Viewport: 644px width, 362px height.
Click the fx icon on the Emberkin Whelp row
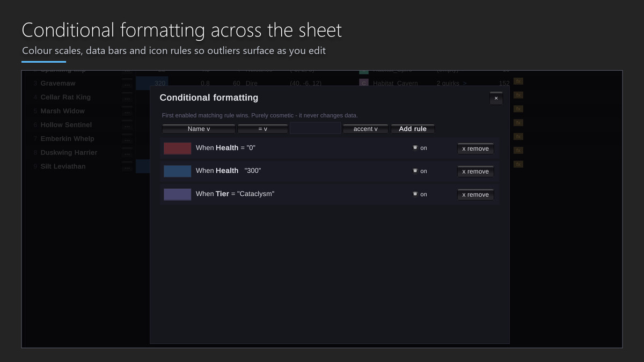pyautogui.click(x=518, y=137)
